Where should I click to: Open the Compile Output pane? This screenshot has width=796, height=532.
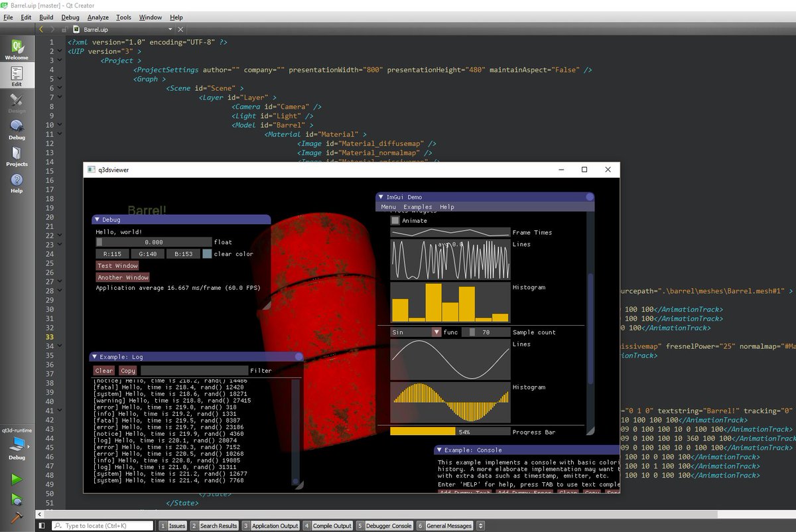pos(328,525)
